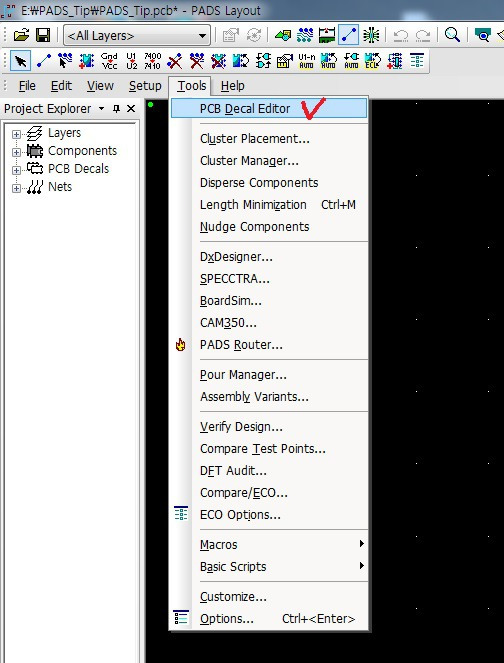Click the Auto Swap Pin icon
This screenshot has width=504, height=663.
click(329, 61)
